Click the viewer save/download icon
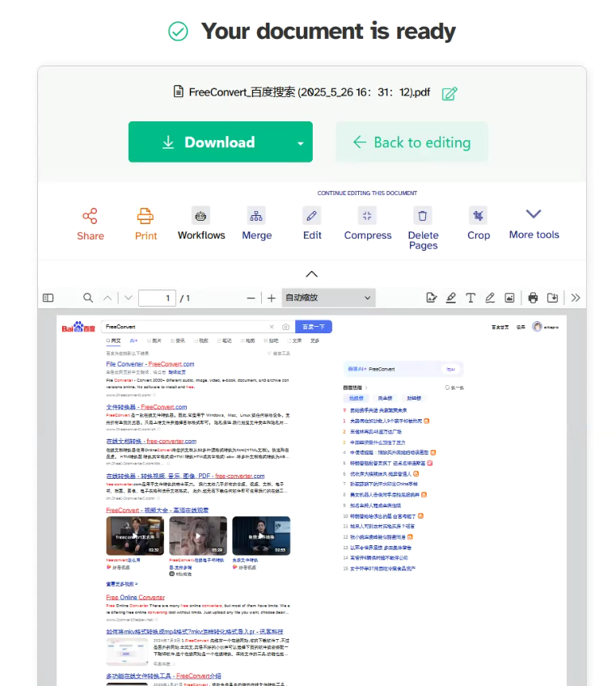Image resolution: width=616 pixels, height=686 pixels. (x=552, y=298)
